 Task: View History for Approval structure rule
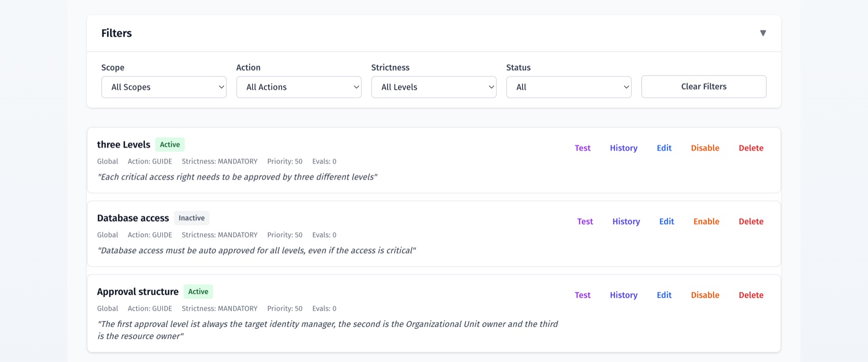tap(623, 295)
